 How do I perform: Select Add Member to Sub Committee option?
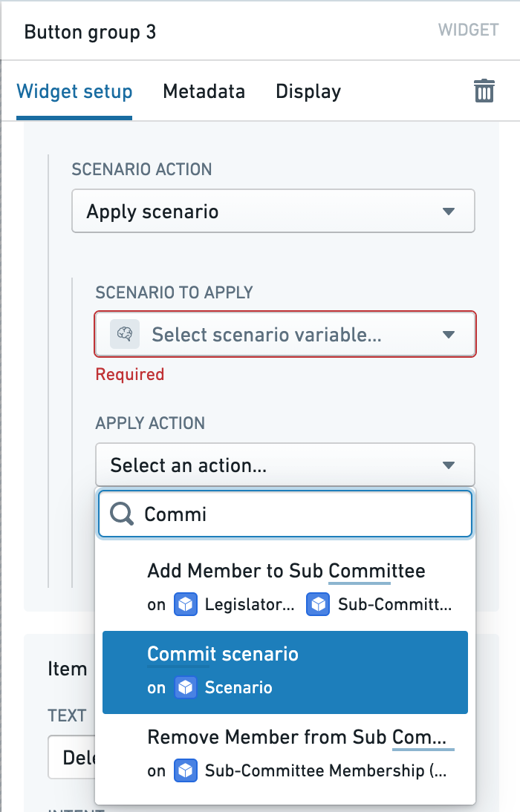pyautogui.click(x=285, y=587)
